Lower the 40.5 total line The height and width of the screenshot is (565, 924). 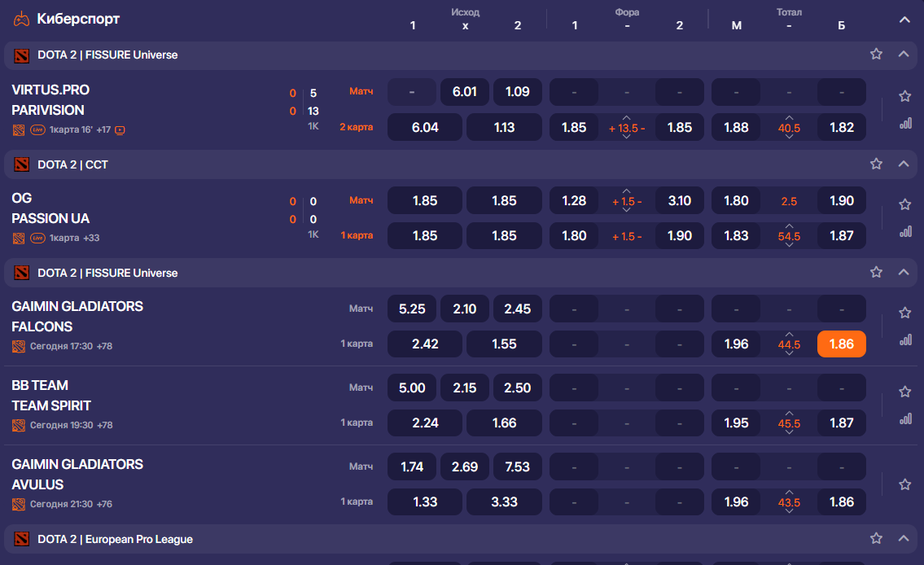click(x=789, y=137)
